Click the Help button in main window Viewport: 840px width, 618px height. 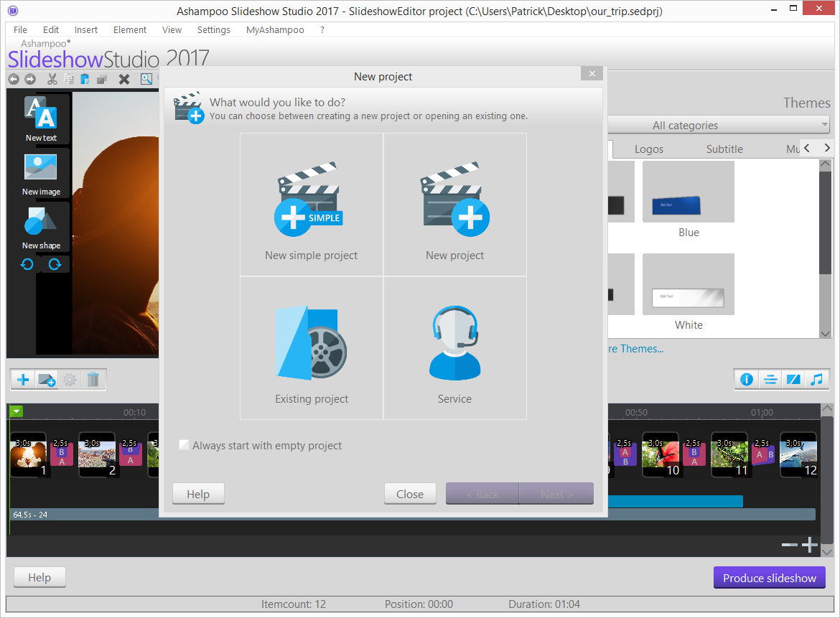39,577
